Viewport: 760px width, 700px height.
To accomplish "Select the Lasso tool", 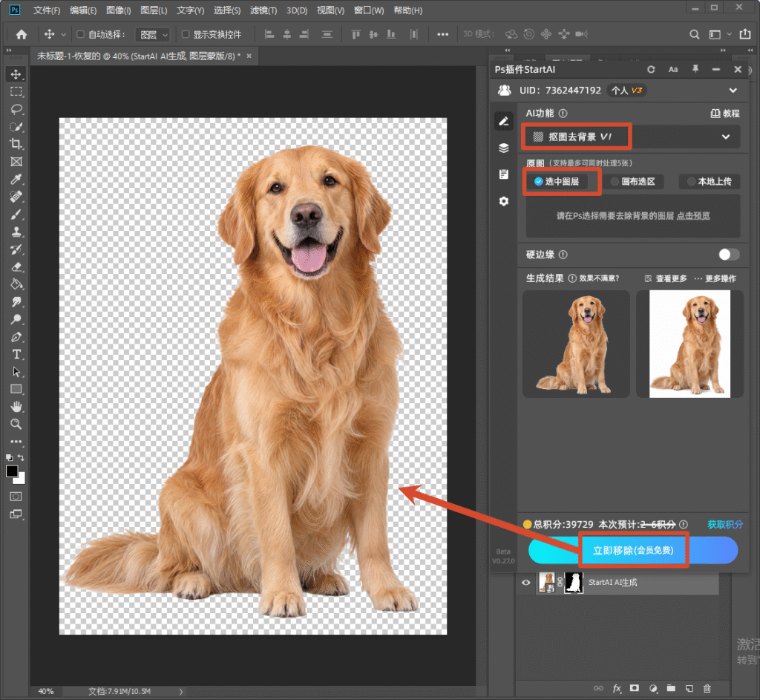I will tap(16, 109).
